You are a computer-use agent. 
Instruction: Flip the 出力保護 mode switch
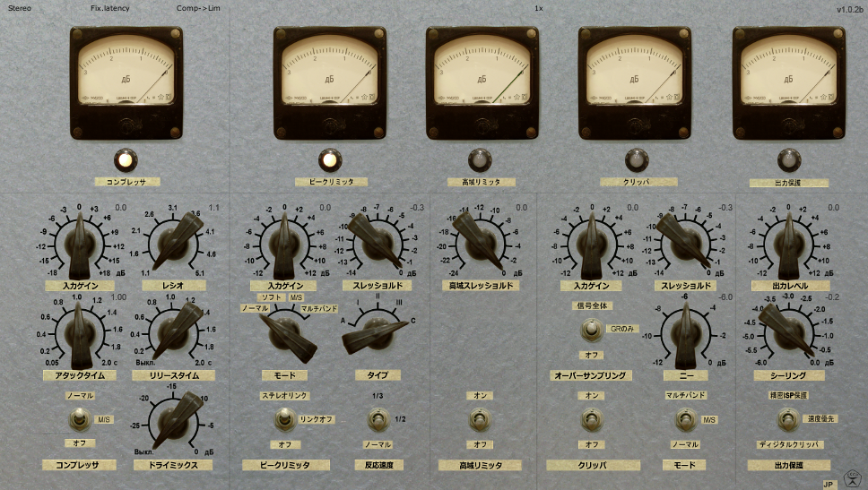click(787, 420)
